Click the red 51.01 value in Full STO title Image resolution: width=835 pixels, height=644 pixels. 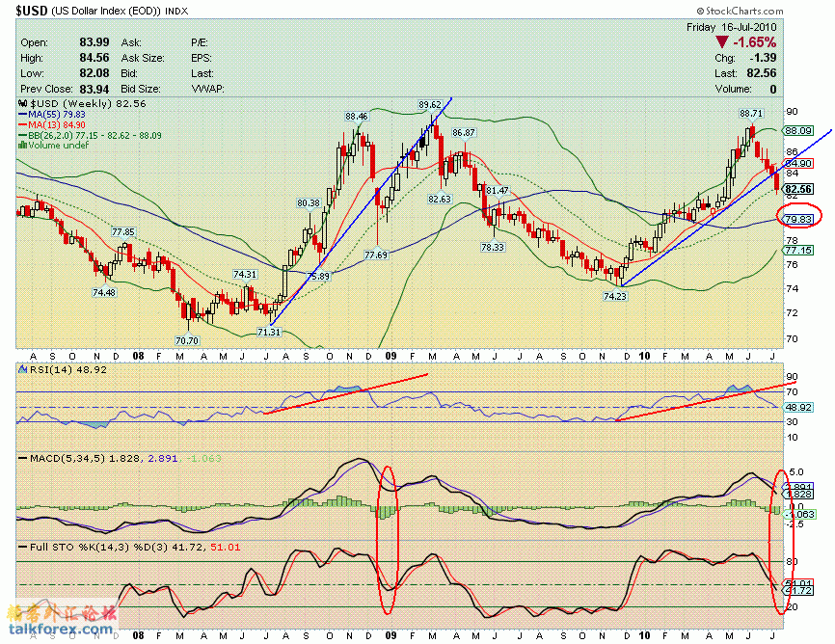[x=226, y=547]
